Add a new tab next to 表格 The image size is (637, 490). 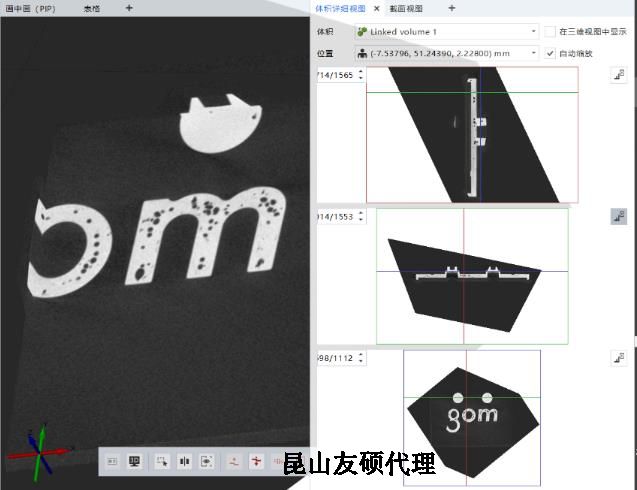129,8
